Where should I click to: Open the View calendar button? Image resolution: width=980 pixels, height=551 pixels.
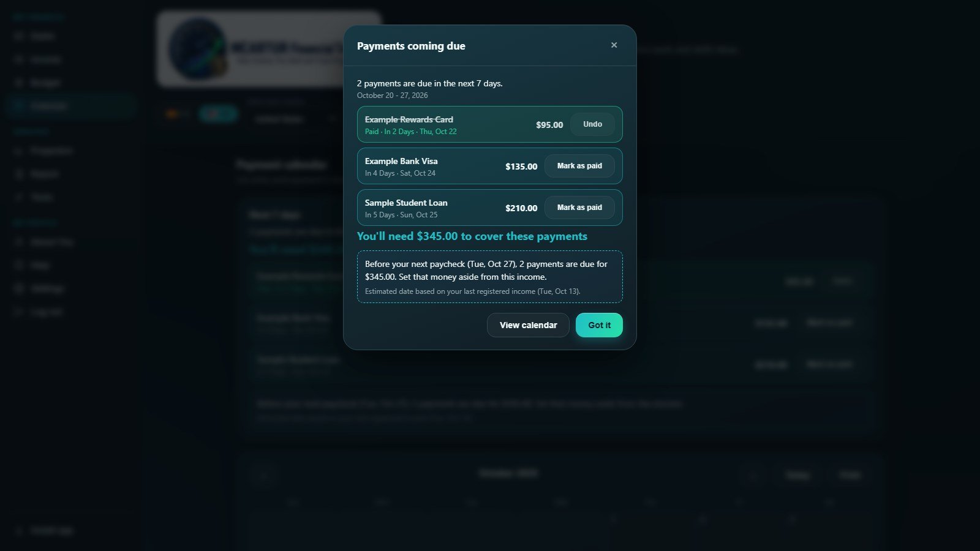click(528, 325)
